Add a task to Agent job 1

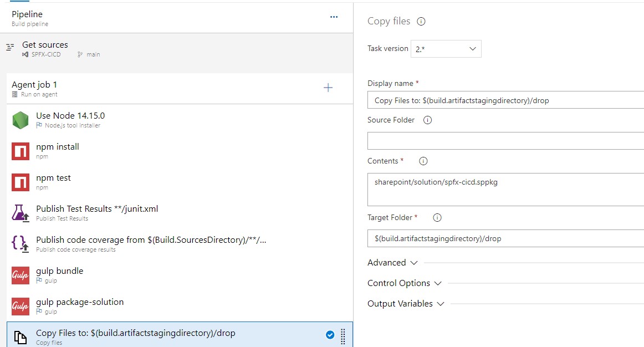point(328,88)
